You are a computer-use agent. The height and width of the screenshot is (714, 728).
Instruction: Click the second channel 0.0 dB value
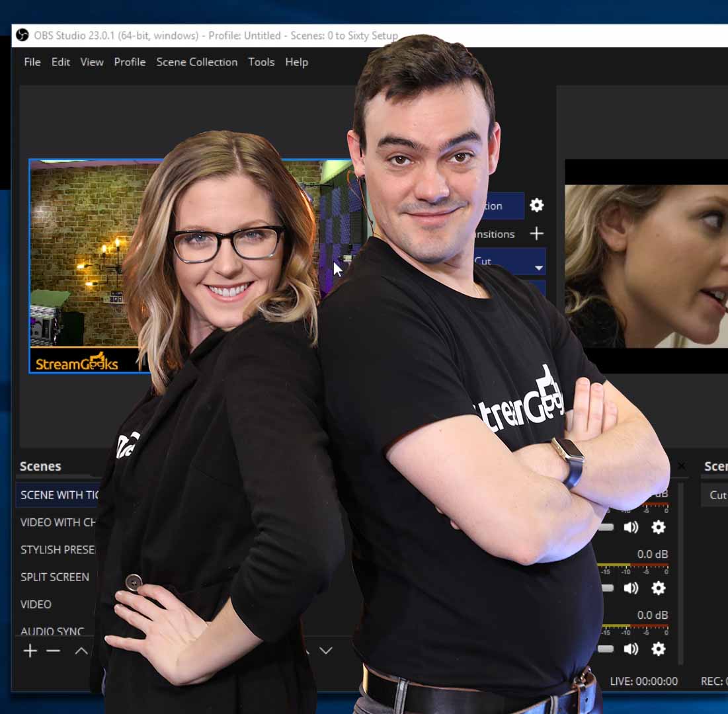pyautogui.click(x=653, y=554)
